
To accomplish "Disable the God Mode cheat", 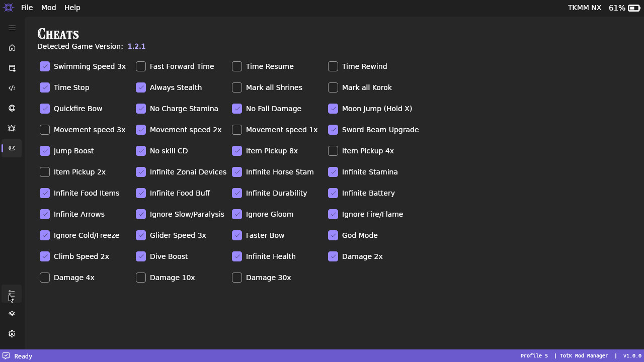I will tap(333, 235).
